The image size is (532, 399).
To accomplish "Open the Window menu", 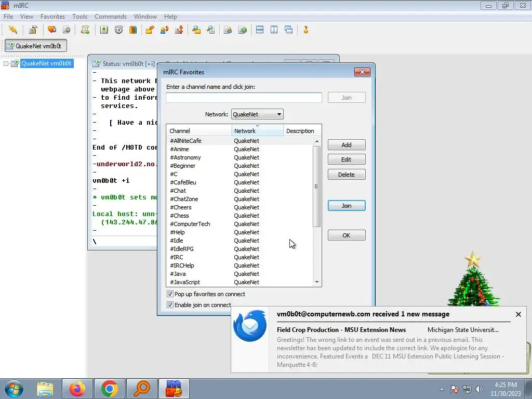I will click(145, 16).
